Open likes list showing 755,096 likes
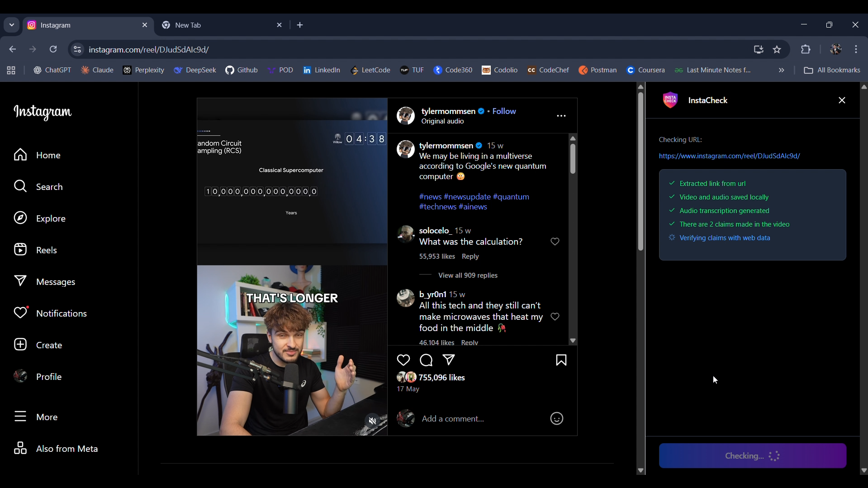868x488 pixels. click(x=442, y=378)
